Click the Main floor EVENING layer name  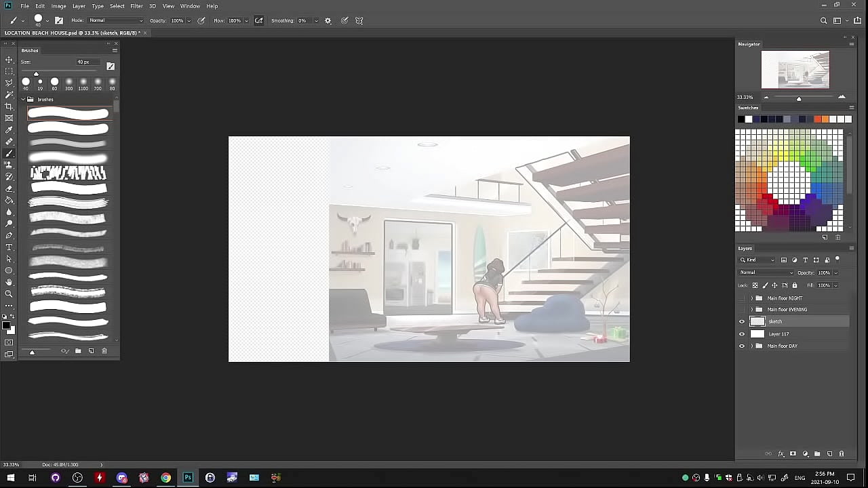click(x=787, y=310)
